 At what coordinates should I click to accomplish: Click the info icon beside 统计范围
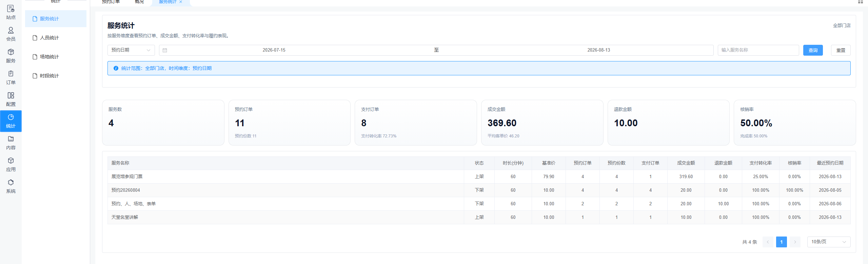116,68
